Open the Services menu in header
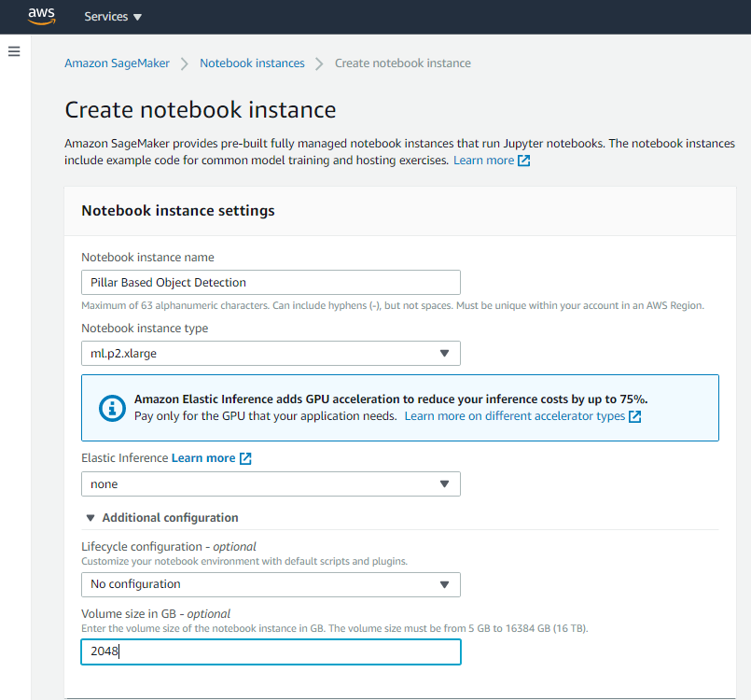Screen dimensions: 751x700 tap(113, 17)
